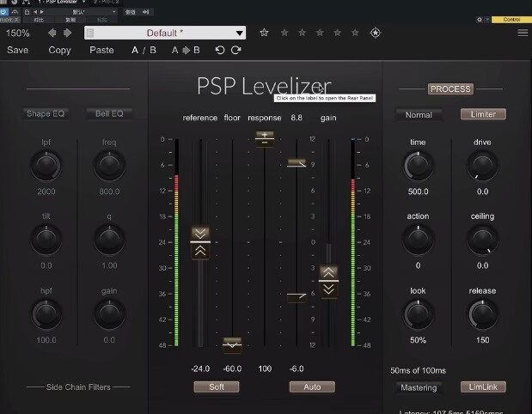Open the 150% zoom selector
Screen dimensions: 532x414
point(18,33)
